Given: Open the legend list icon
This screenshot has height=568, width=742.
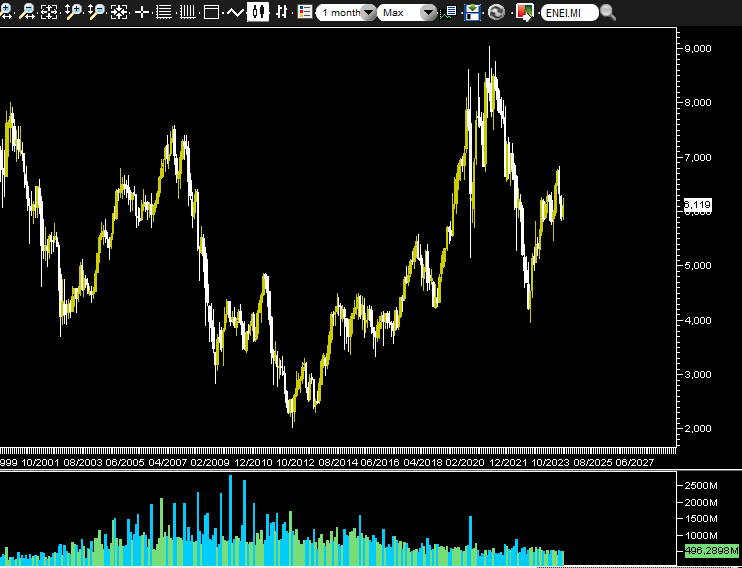Looking at the screenshot, I should pyautogui.click(x=304, y=12).
